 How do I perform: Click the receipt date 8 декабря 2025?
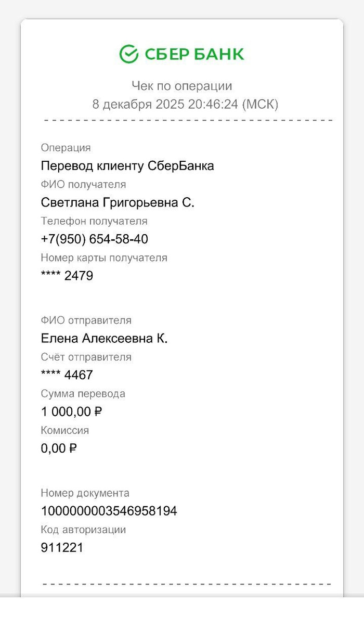point(138,104)
